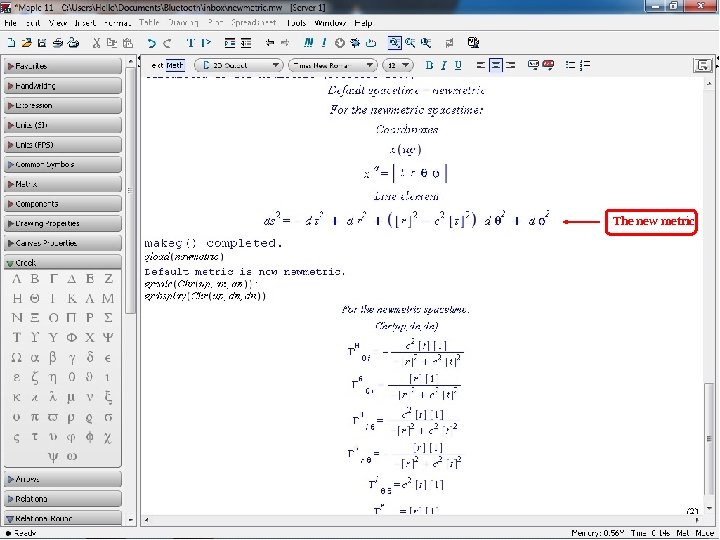Click the worksheet horizontal scrollbar
Image resolution: width=720 pixels, height=540 pixels.
[x=422, y=520]
